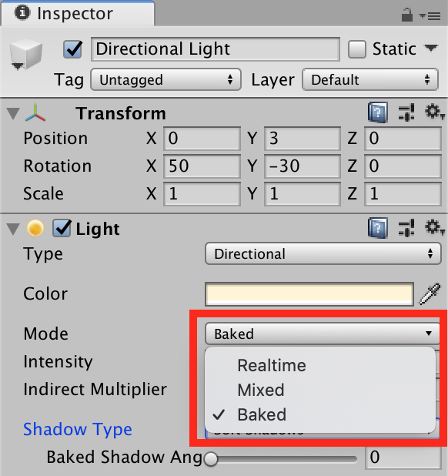Click the Shadow Type label

pyautogui.click(x=78, y=429)
